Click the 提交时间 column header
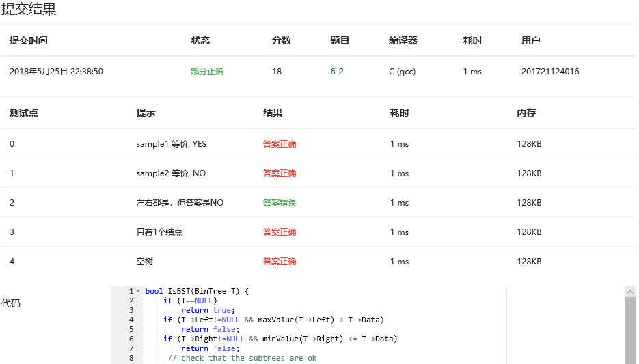Image resolution: width=639 pixels, height=364 pixels. (x=29, y=40)
